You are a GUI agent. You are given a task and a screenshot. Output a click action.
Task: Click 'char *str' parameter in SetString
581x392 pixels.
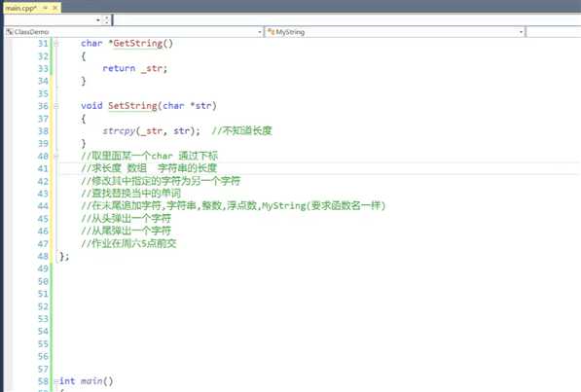187,106
